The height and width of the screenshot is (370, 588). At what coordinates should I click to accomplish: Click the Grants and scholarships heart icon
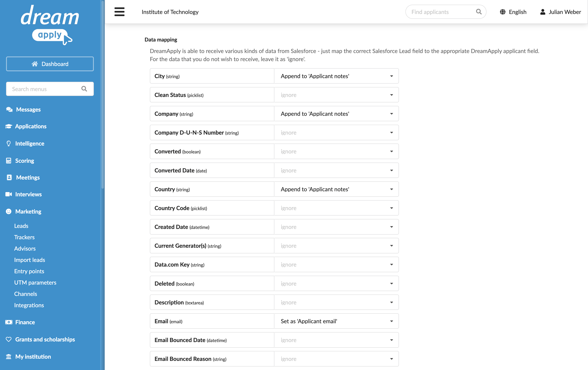8,339
